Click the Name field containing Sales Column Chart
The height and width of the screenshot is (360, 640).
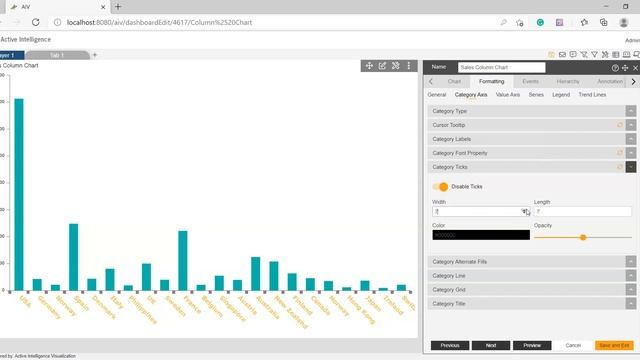tap(501, 67)
